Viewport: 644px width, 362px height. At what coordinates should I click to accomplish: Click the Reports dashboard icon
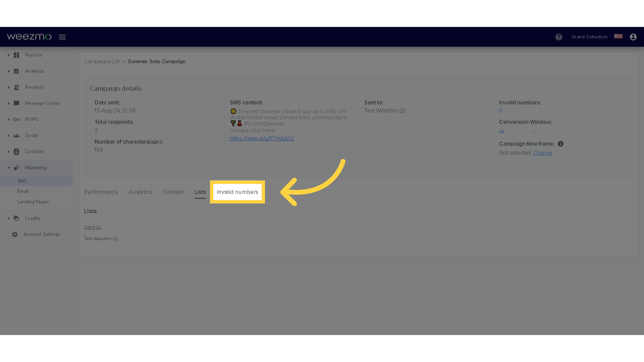coord(16,55)
